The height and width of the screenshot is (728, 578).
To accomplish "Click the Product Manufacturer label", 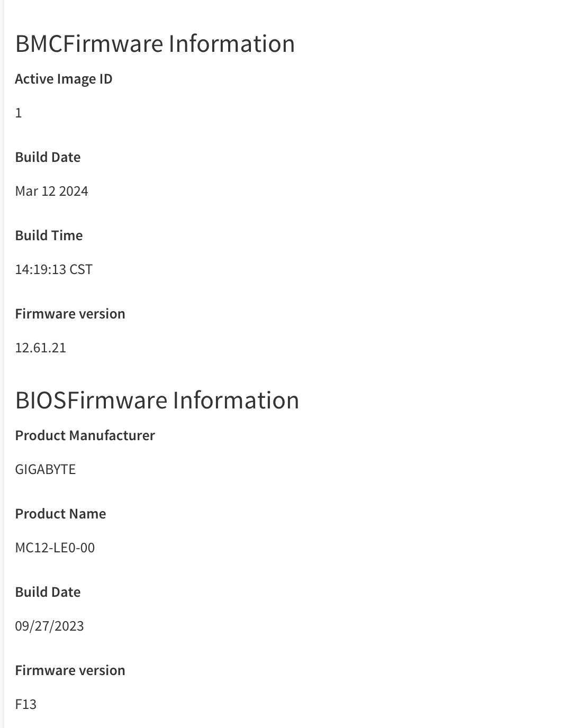I will (85, 435).
